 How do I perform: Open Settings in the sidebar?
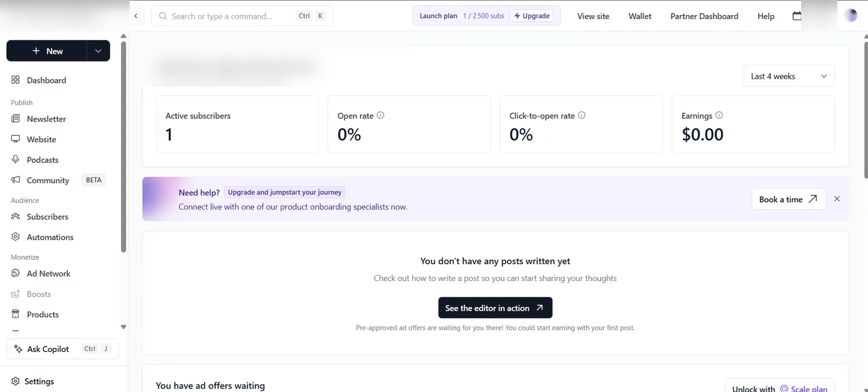[x=39, y=382]
